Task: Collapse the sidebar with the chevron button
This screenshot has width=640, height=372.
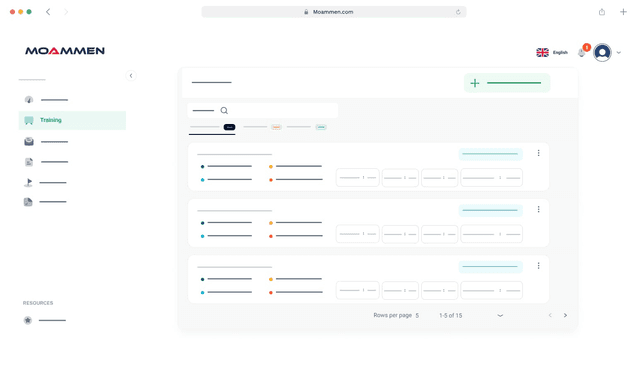Action: pyautogui.click(x=131, y=76)
